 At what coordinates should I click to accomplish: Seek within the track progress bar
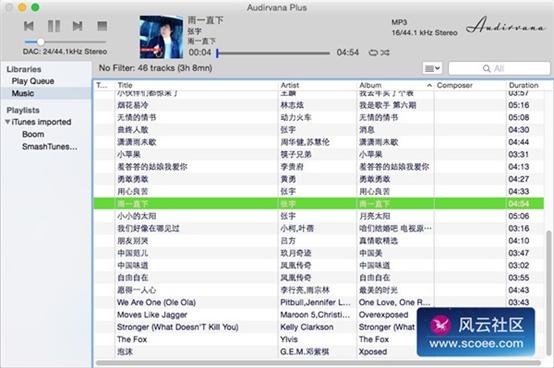273,53
